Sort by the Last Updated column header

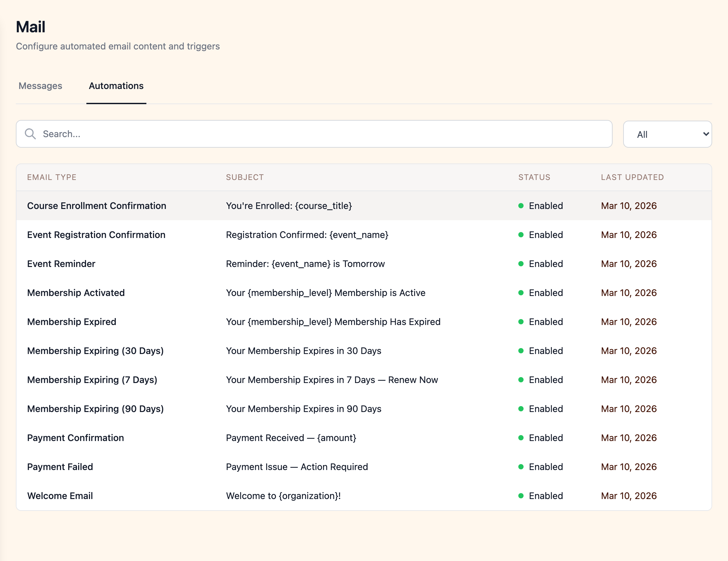tap(632, 177)
